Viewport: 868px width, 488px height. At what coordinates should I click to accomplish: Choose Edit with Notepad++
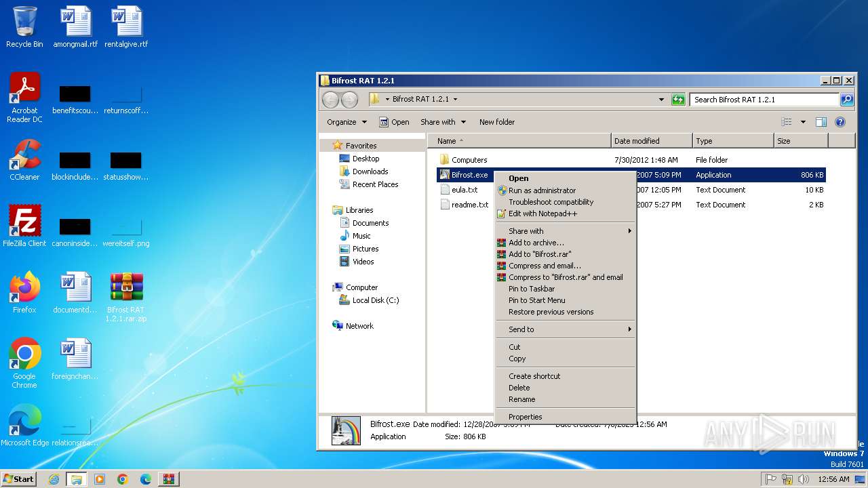566,213
